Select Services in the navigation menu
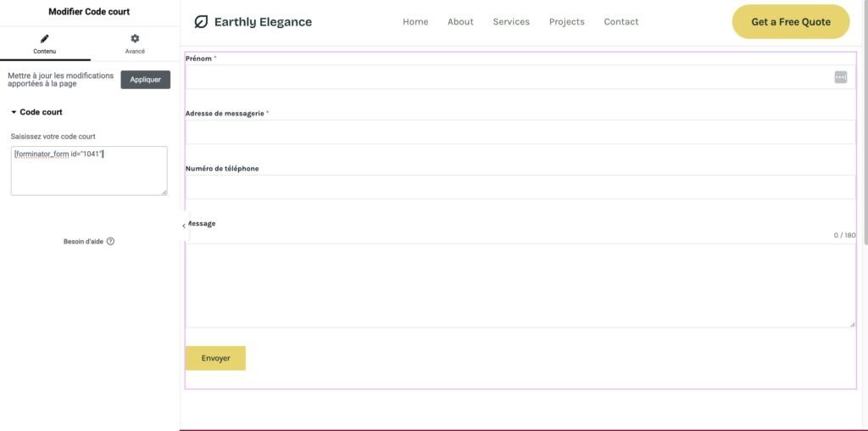This screenshot has width=868, height=431. click(511, 22)
